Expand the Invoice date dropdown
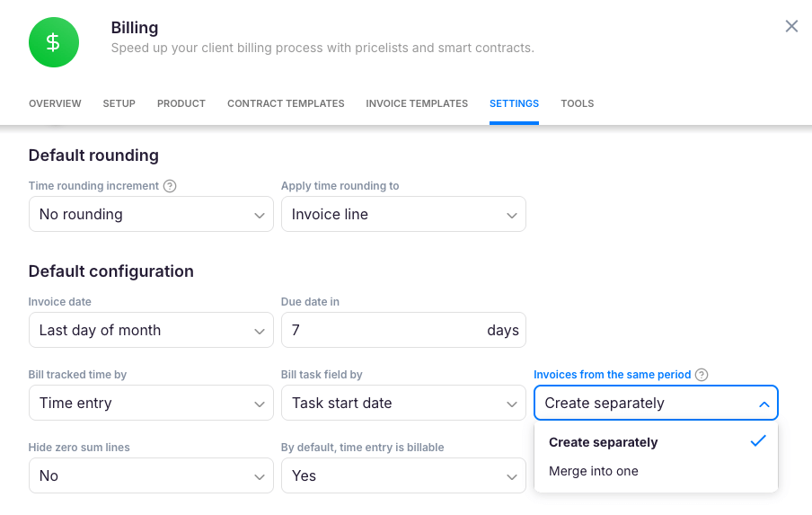812x515 pixels. coord(151,331)
